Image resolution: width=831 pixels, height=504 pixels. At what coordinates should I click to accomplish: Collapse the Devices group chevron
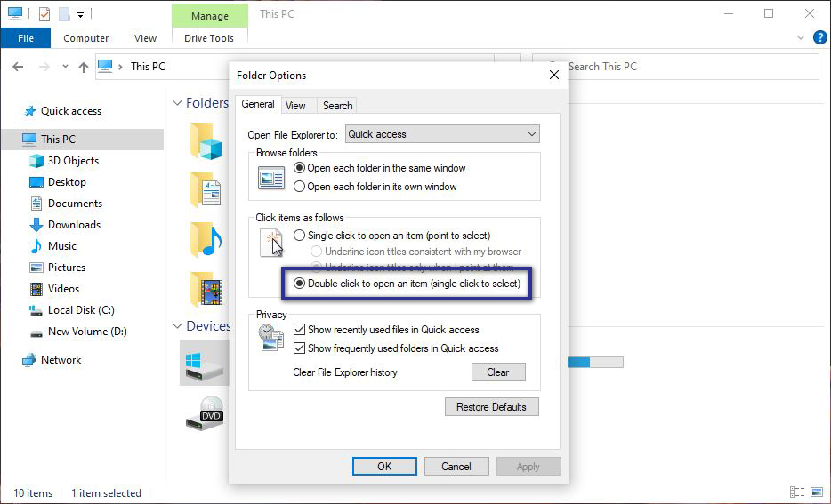177,326
